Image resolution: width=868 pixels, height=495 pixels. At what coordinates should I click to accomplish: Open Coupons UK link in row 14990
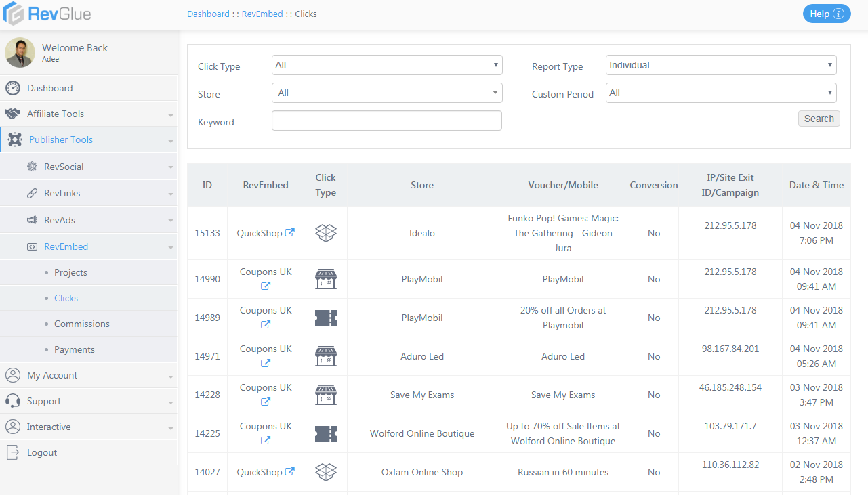pos(266,272)
